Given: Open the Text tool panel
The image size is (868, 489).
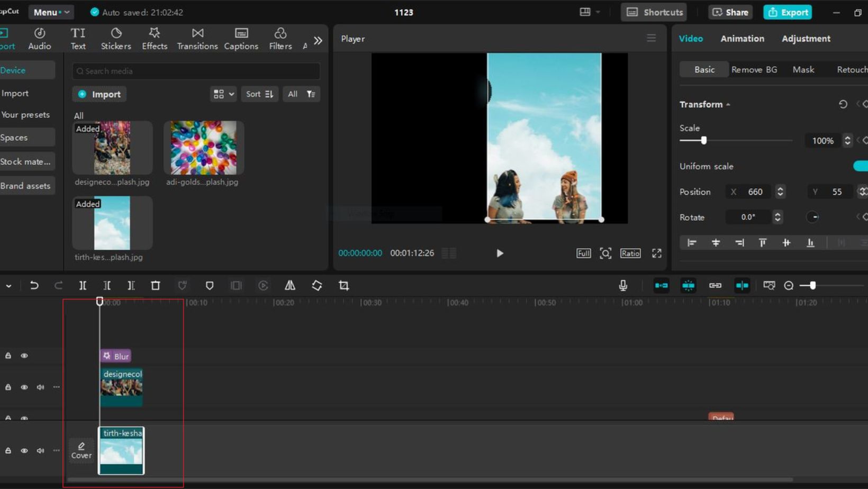Looking at the screenshot, I should pos(78,39).
